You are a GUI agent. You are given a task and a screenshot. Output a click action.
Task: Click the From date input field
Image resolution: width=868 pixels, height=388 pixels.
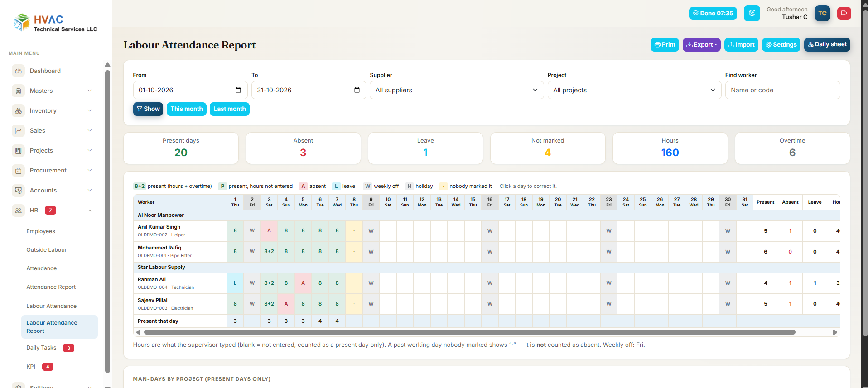[190, 90]
